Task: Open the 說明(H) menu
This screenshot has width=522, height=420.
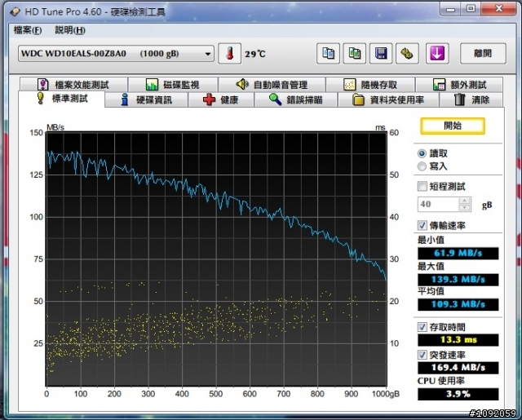Action: [70, 30]
